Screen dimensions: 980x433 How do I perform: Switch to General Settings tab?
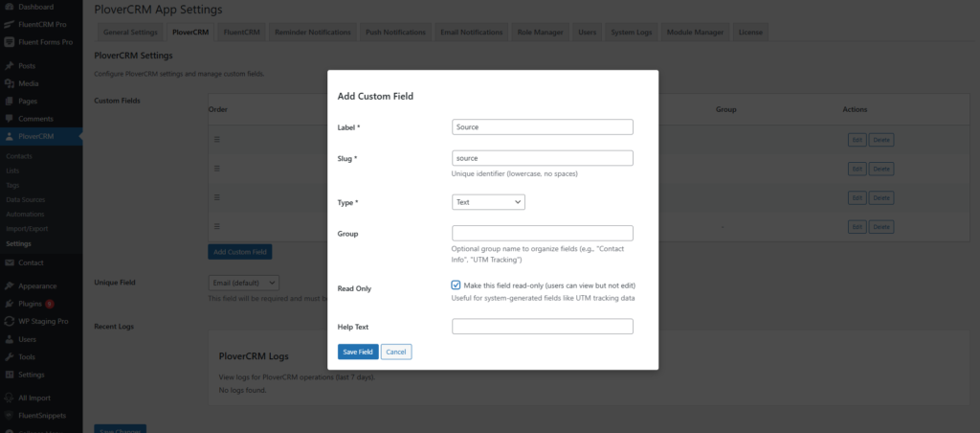coord(130,32)
